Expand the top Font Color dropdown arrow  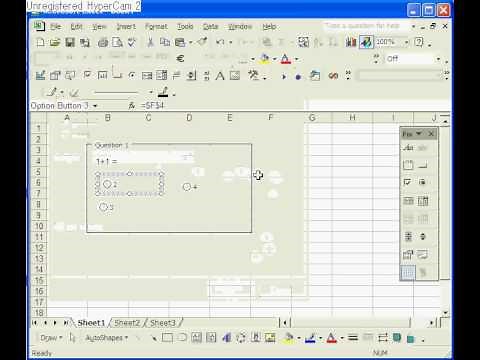coord(296,59)
